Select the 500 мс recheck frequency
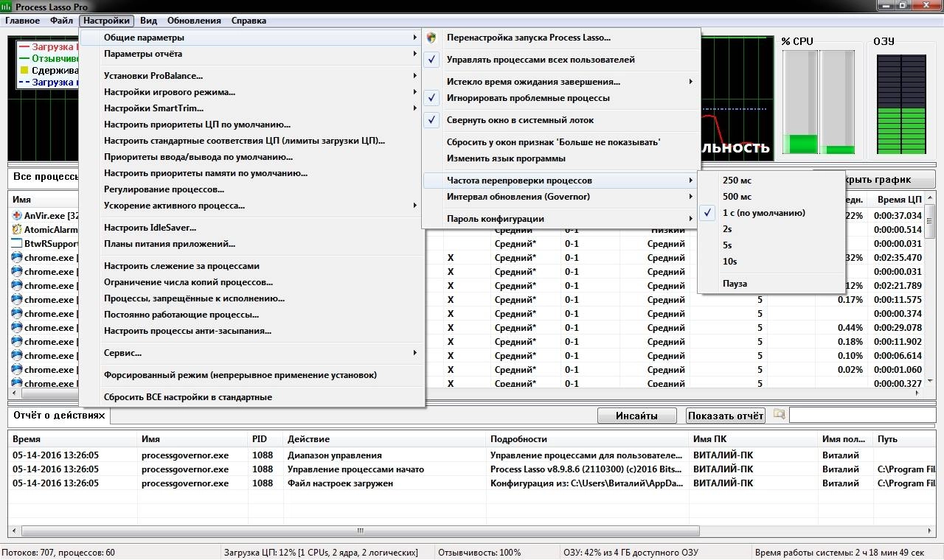Viewport: 944px width, 560px height. point(771,197)
